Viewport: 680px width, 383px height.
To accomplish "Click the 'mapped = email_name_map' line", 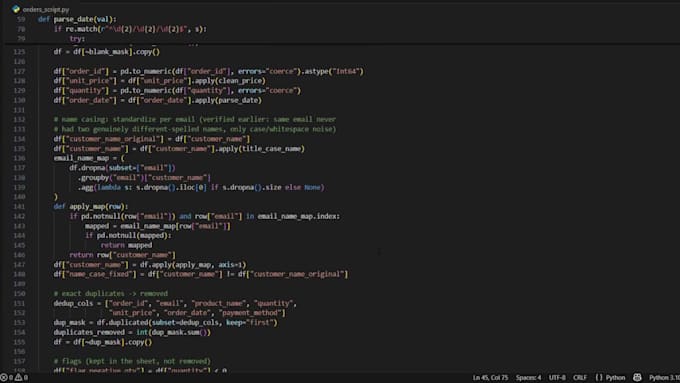I will click(158, 226).
